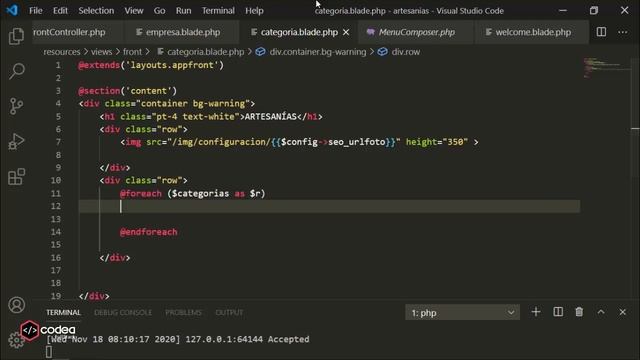The height and width of the screenshot is (360, 640).
Task: Select the TERMINAL panel tab
Action: 63,313
